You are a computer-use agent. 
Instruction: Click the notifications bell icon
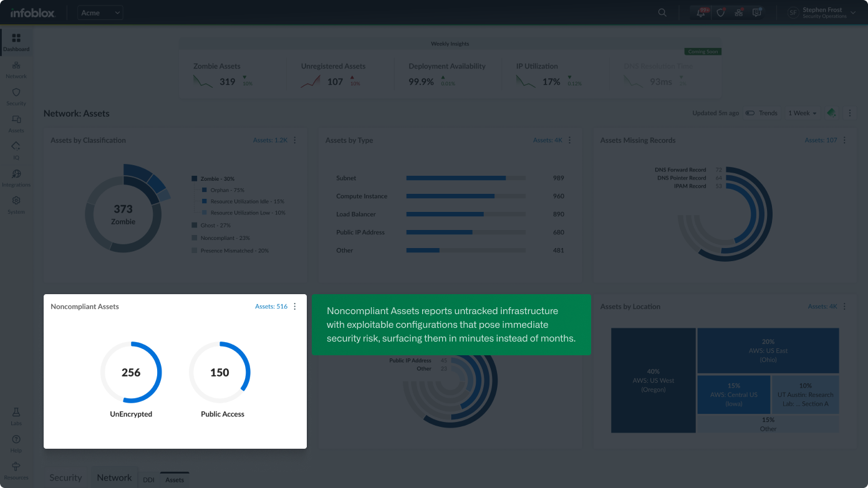[x=701, y=12]
